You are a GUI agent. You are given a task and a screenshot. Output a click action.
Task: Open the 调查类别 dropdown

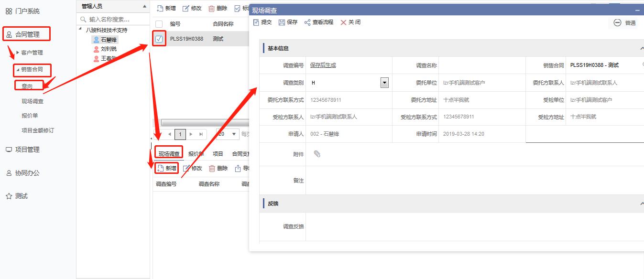[x=384, y=83]
